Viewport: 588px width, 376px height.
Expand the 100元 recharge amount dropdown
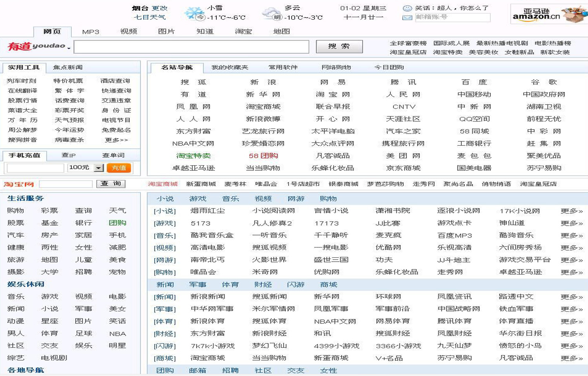click(99, 168)
